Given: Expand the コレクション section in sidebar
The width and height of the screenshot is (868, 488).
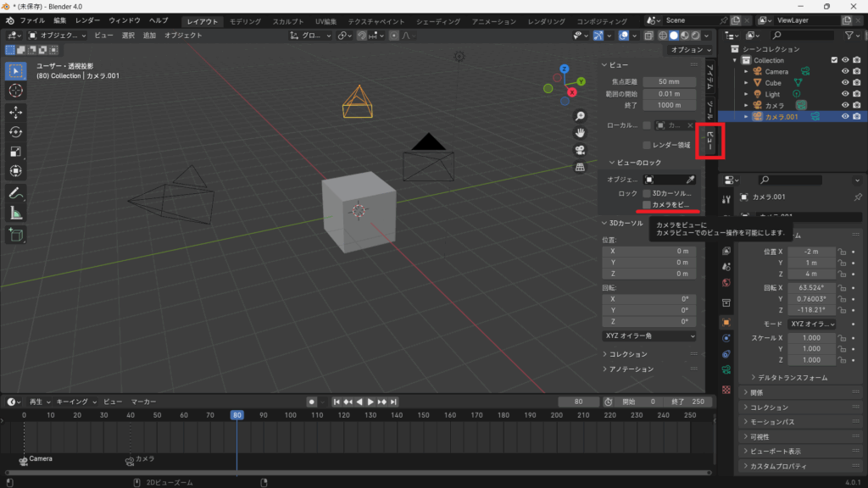Looking at the screenshot, I should point(627,354).
